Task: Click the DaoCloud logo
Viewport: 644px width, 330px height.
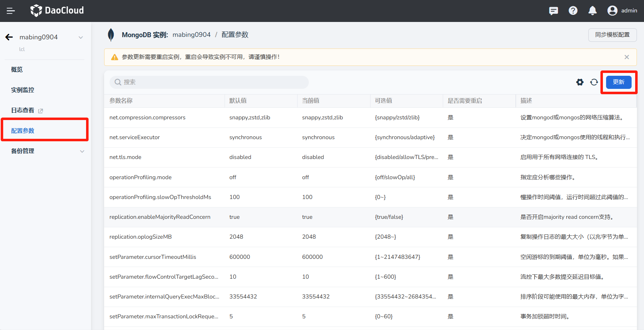Action: [x=57, y=11]
